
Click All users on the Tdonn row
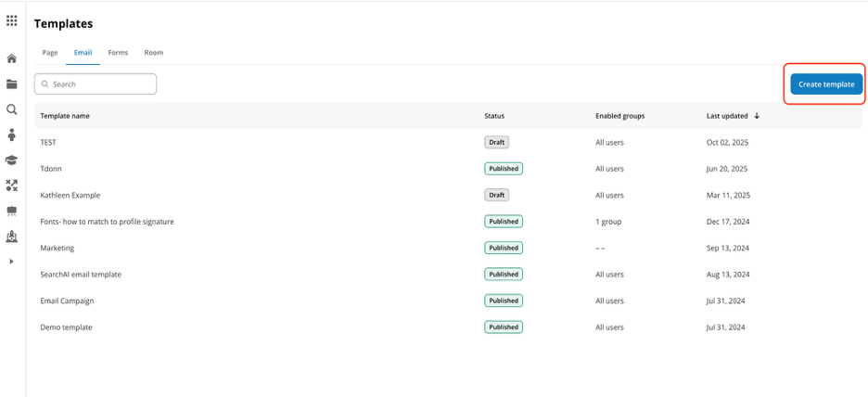[609, 169]
